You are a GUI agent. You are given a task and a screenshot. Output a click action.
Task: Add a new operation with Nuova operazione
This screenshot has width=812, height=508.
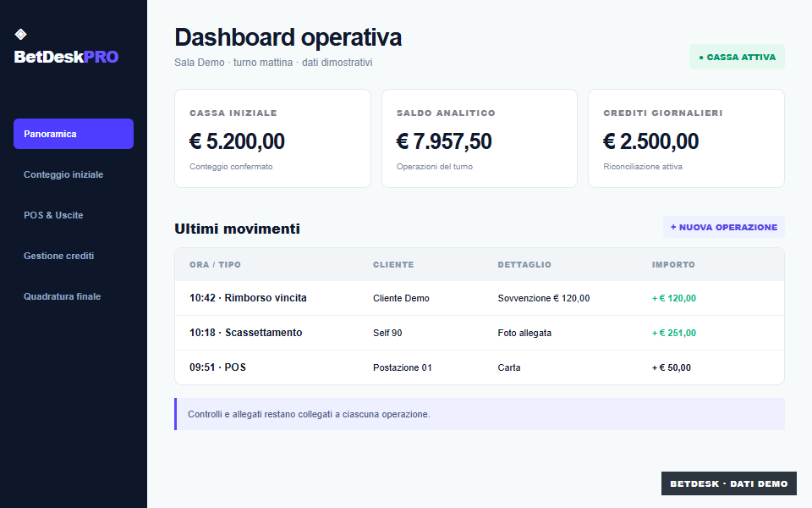(x=724, y=227)
